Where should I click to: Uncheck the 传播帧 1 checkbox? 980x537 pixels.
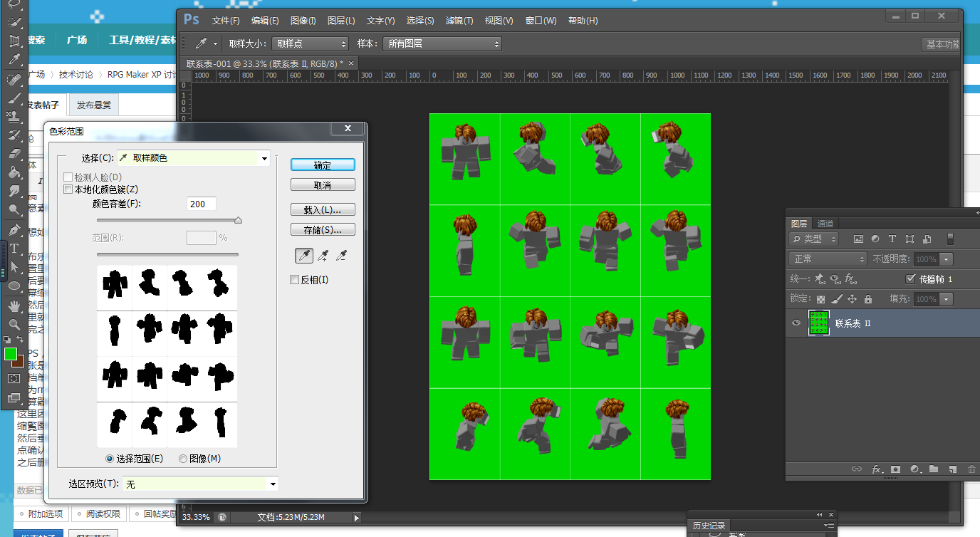coord(910,278)
